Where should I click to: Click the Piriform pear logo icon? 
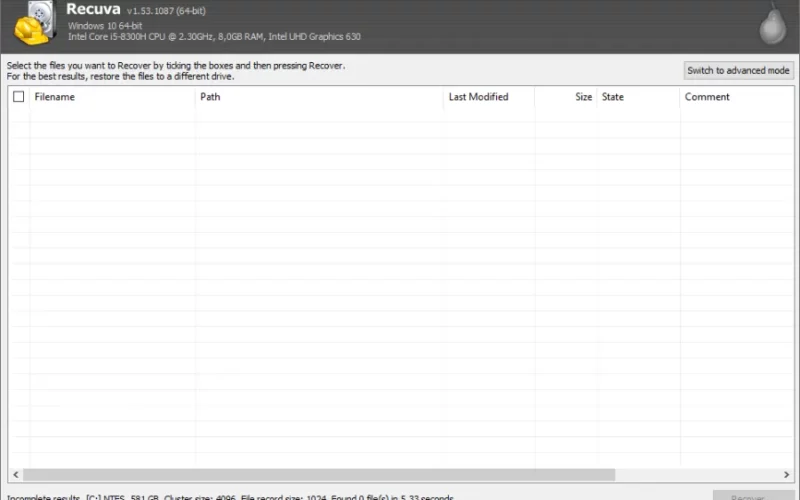pos(772,24)
